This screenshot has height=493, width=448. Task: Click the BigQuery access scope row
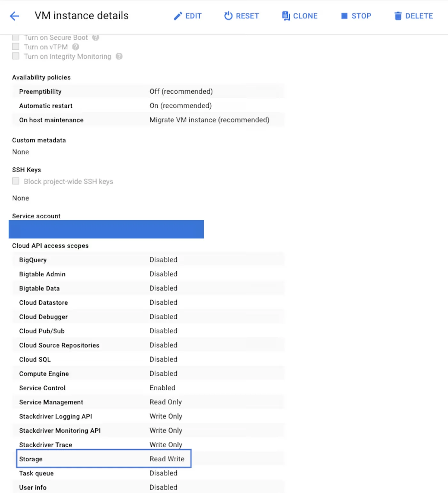pos(148,260)
